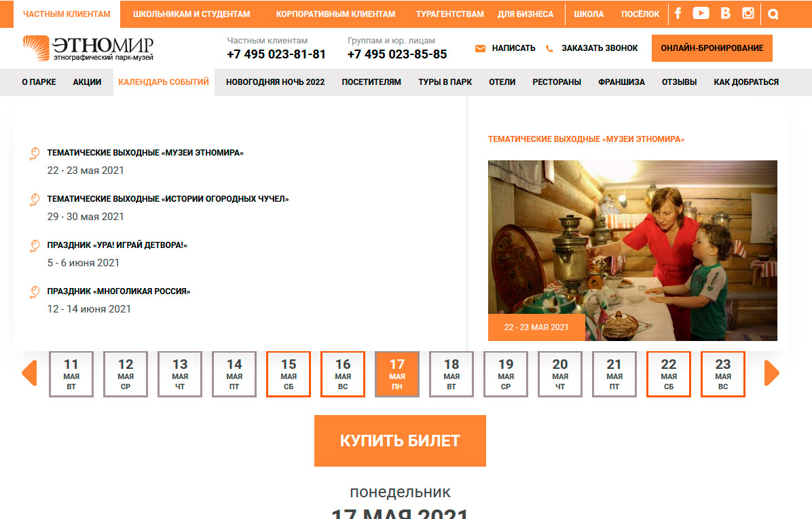
Task: Click the search magnifier icon
Action: click(773, 14)
